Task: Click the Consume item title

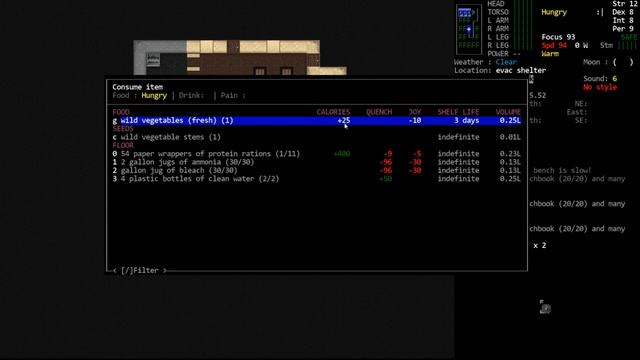Action: click(138, 87)
